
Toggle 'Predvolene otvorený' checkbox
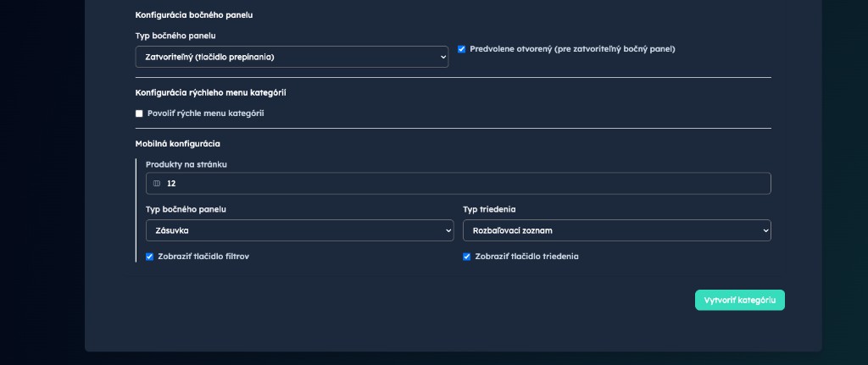(x=462, y=49)
